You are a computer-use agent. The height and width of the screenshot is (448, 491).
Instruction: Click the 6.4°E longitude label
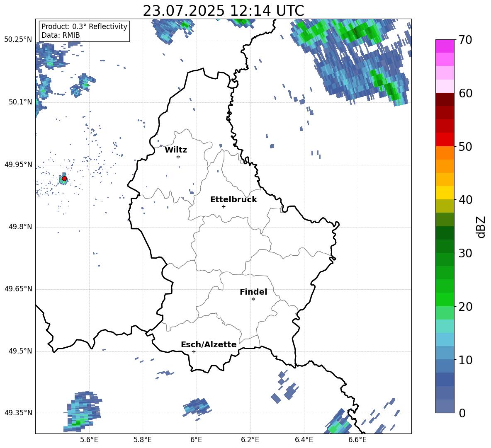click(304, 440)
